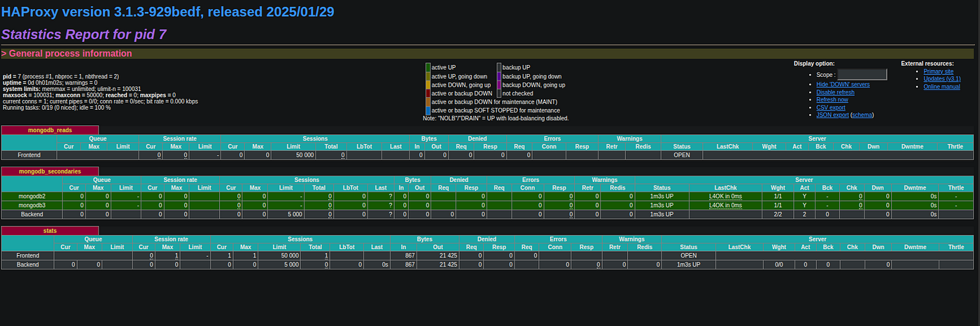Open the CSV export link
Image resolution: width=980 pixels, height=326 pixels.
pyautogui.click(x=831, y=108)
